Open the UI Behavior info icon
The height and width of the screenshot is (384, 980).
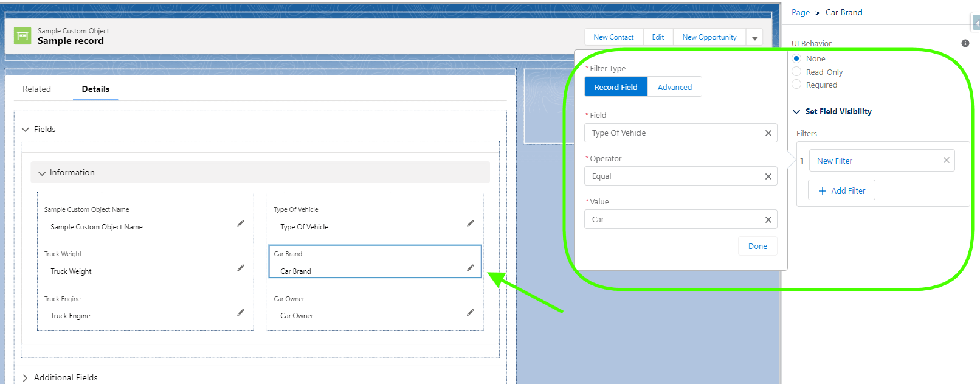click(x=965, y=43)
